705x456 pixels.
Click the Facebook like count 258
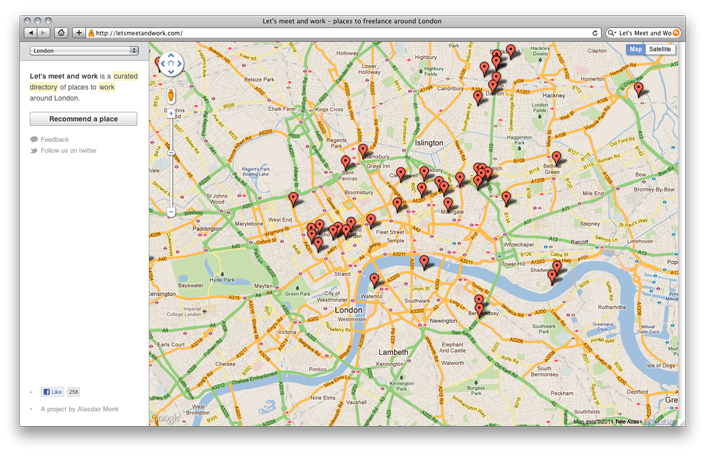(x=73, y=392)
